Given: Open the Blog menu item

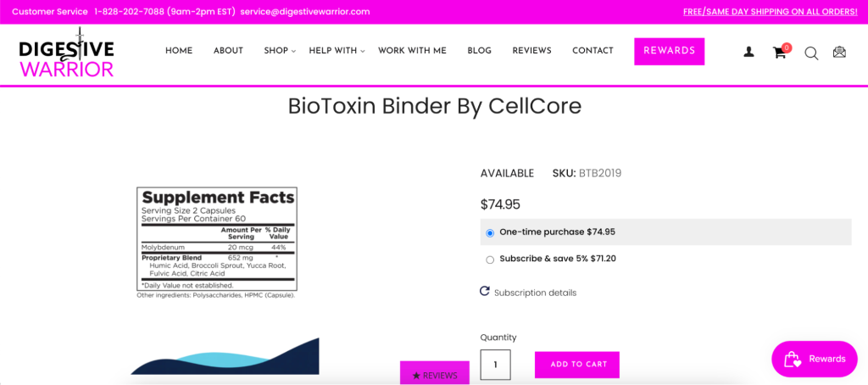Looking at the screenshot, I should 480,51.
